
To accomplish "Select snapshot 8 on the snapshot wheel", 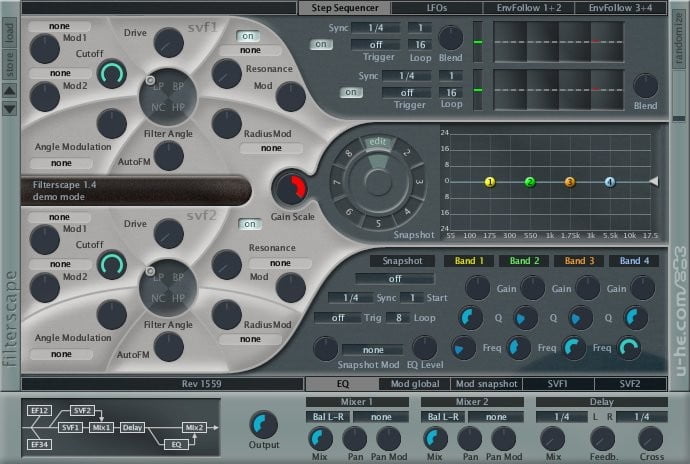I will (x=349, y=153).
